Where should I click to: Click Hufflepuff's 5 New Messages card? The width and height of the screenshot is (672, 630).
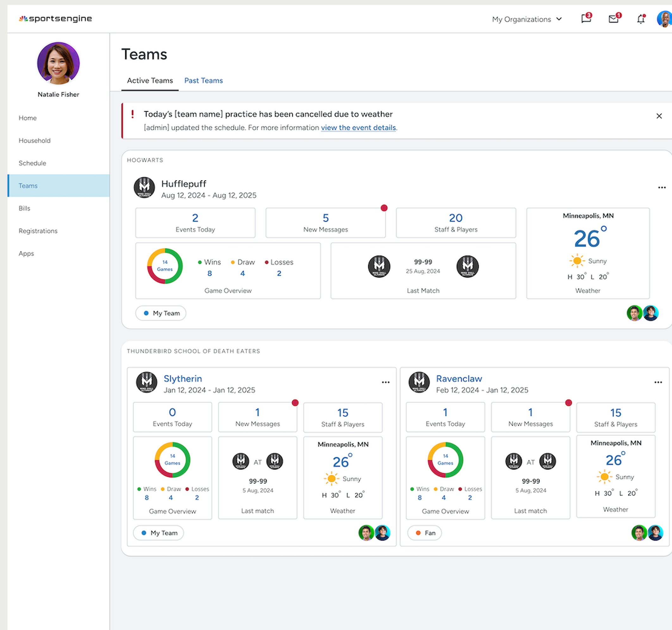pos(325,223)
